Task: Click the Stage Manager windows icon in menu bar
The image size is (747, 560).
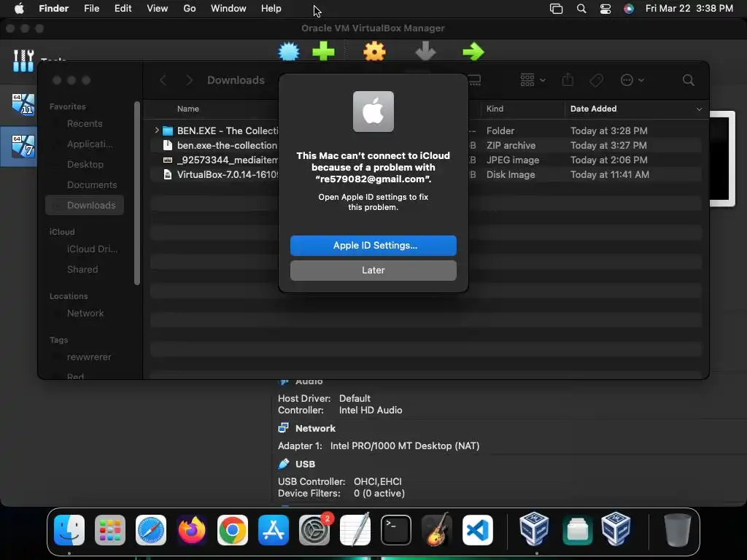Action: tap(556, 9)
